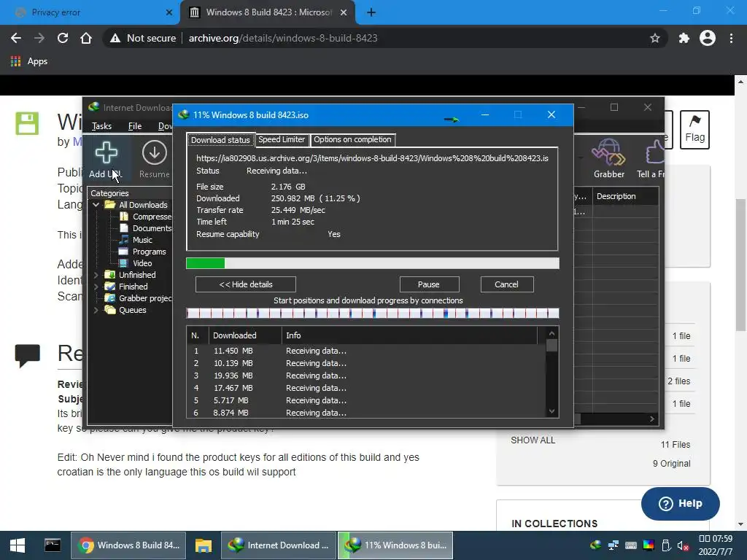This screenshot has width=747, height=560.
Task: Bookmark this page with the star icon
Action: click(x=655, y=38)
